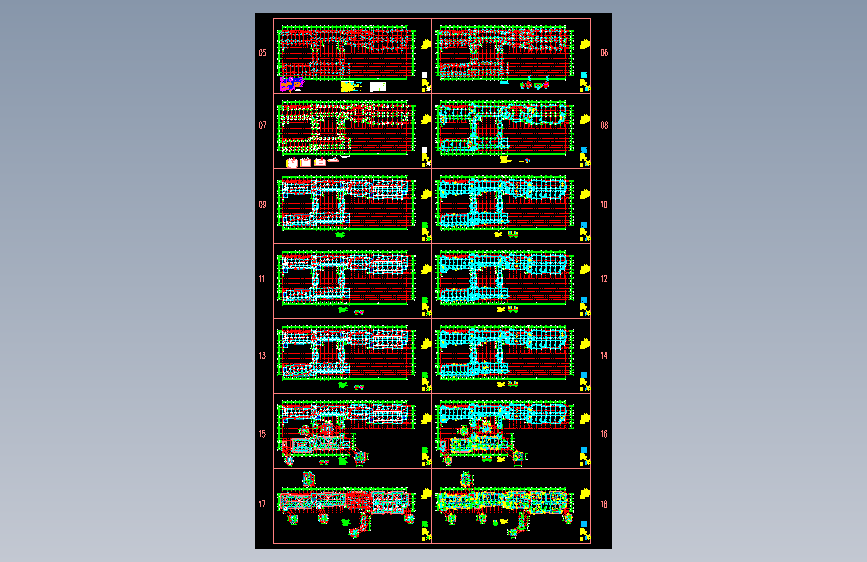
Task: Pick the yellow legend block under sheet 05 plan
Action: (x=348, y=86)
